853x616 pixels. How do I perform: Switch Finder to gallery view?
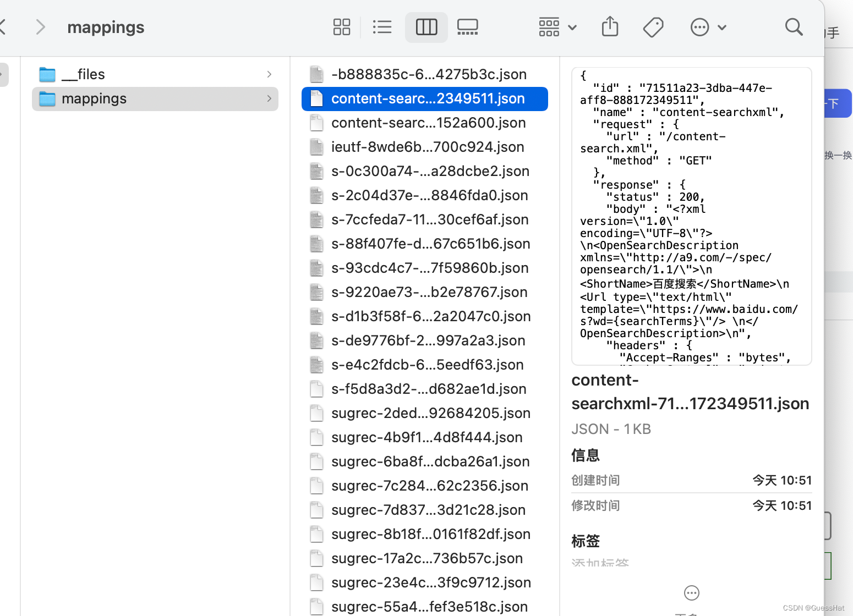(468, 27)
